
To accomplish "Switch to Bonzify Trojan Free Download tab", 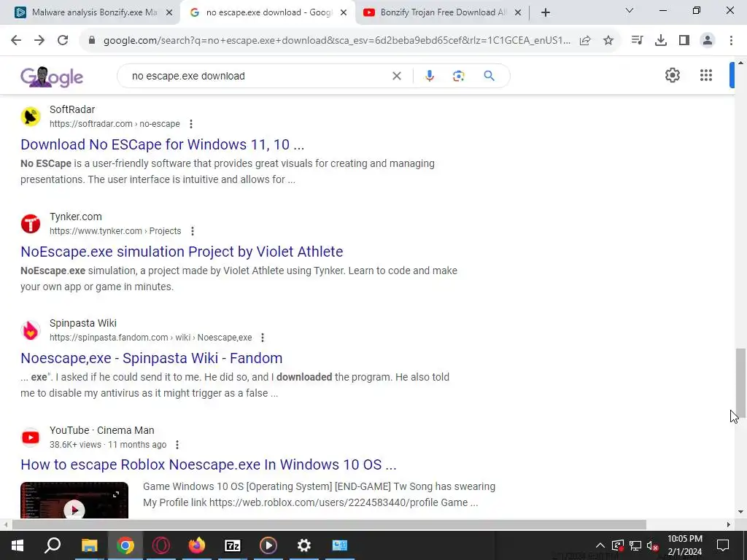I will [x=444, y=12].
